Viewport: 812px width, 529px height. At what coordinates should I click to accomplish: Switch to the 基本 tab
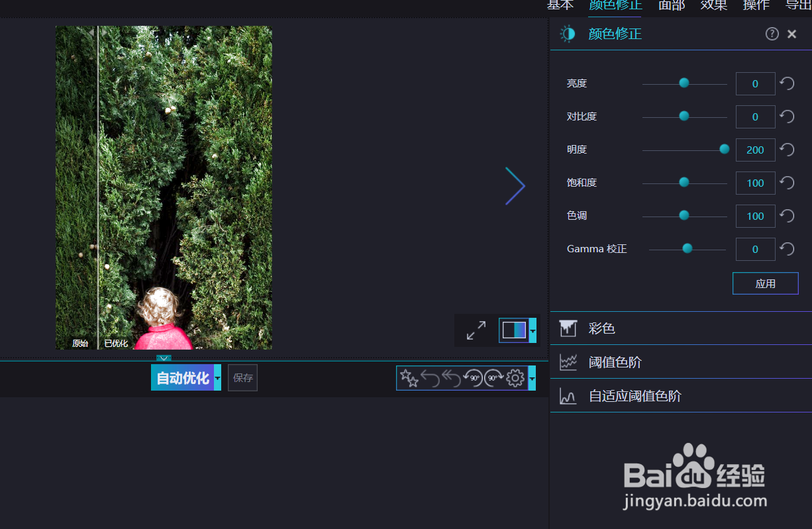(560, 5)
